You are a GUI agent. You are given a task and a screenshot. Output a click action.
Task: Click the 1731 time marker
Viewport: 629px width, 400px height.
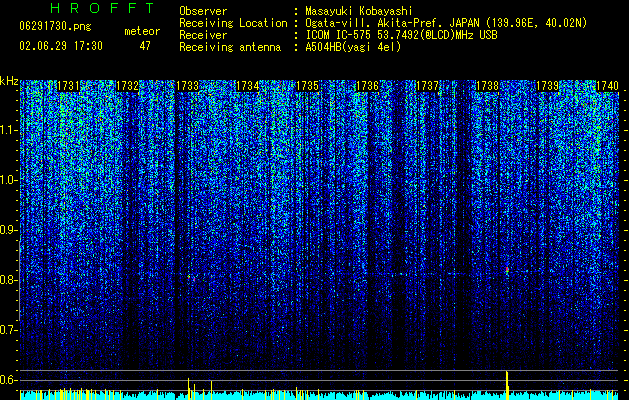pos(68,86)
